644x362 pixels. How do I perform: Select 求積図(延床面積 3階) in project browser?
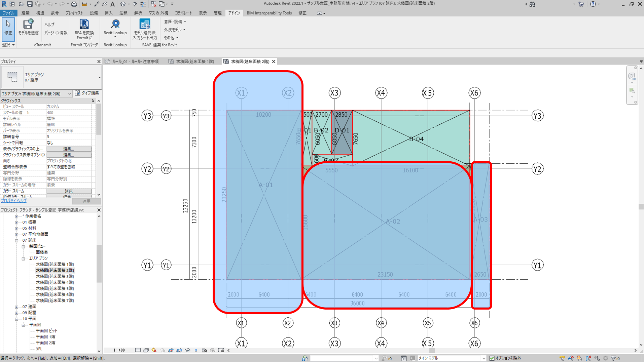[x=55, y=276]
